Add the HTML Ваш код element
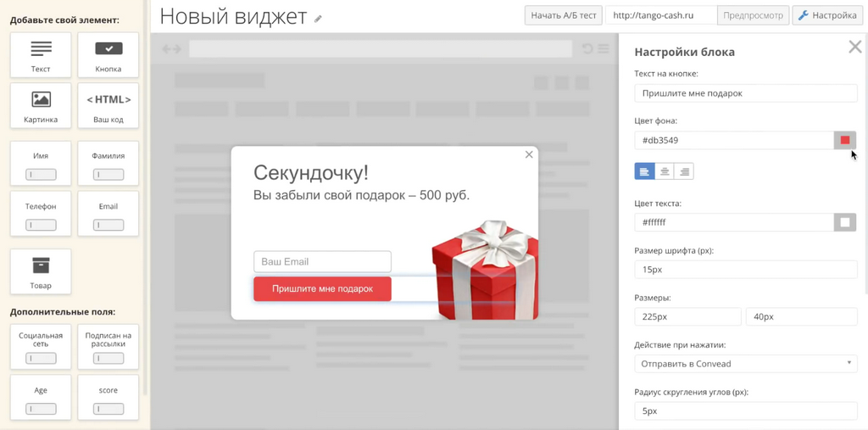 pos(108,105)
